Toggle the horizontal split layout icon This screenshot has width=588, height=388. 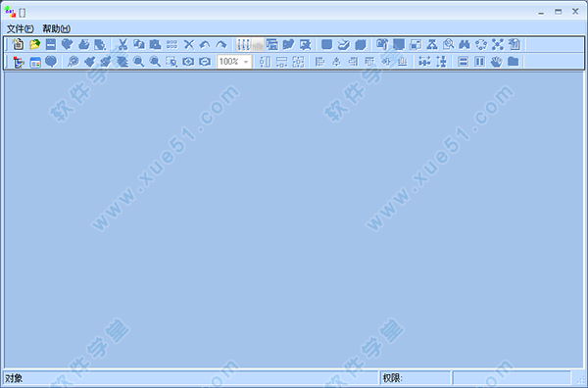pos(464,61)
